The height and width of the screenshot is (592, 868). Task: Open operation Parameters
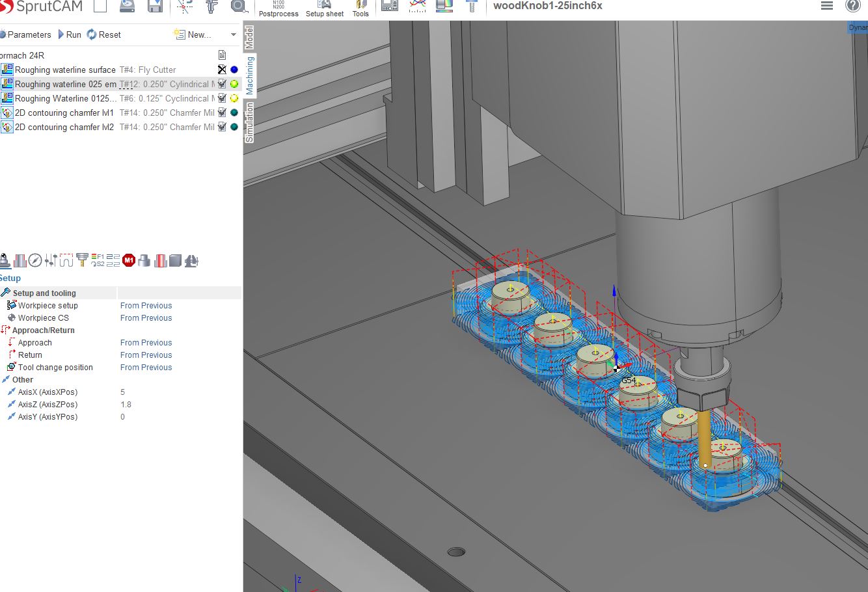(25, 34)
